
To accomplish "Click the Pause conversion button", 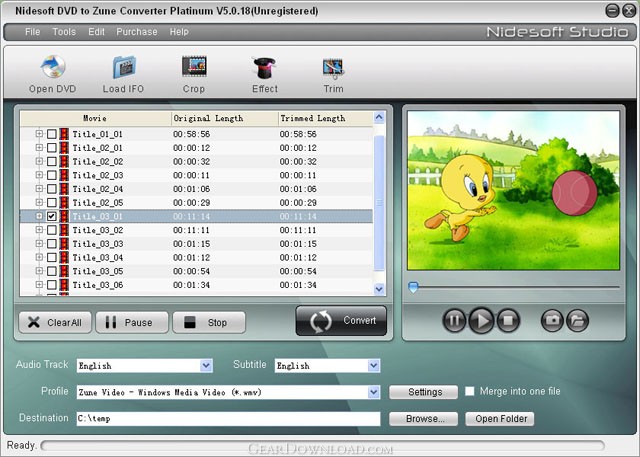I will click(132, 322).
